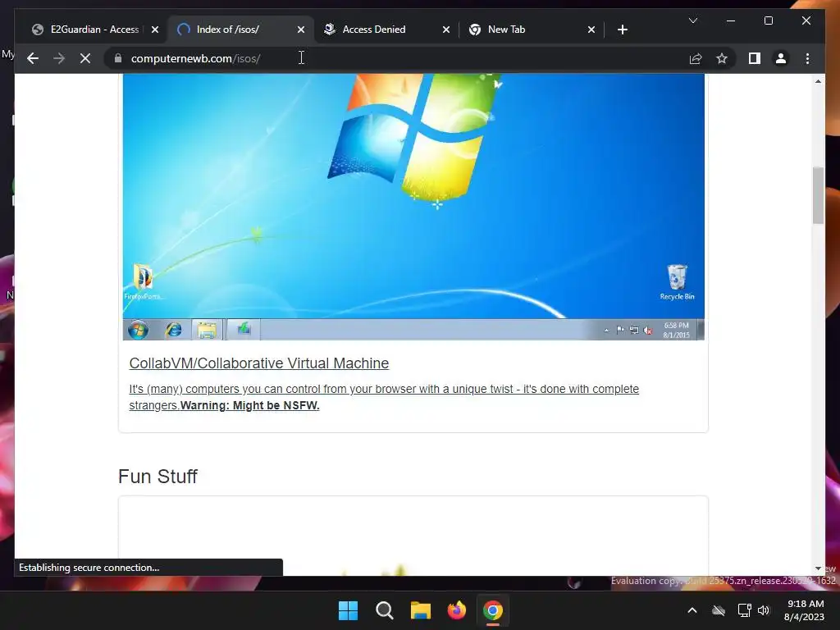
Task: Maximize the Chrome window
Action: click(768, 21)
